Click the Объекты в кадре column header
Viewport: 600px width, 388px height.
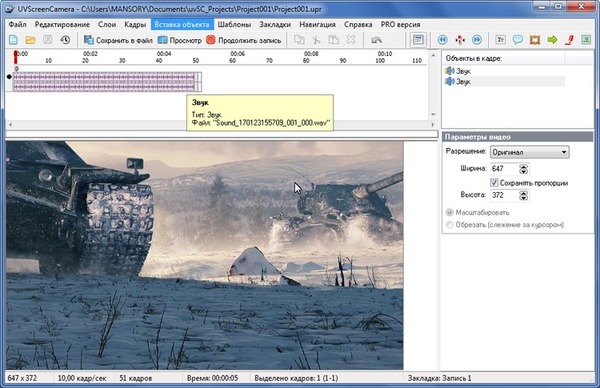coord(474,59)
